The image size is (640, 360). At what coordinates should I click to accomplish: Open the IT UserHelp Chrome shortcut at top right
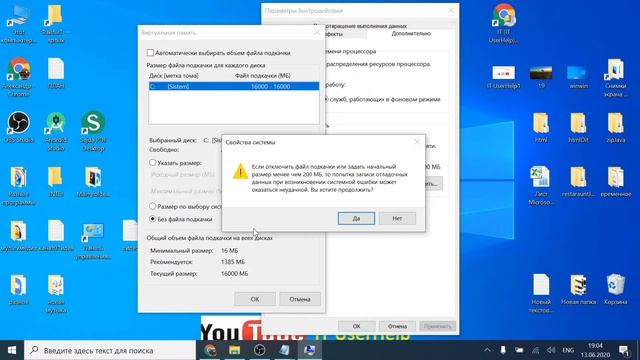pos(504,24)
